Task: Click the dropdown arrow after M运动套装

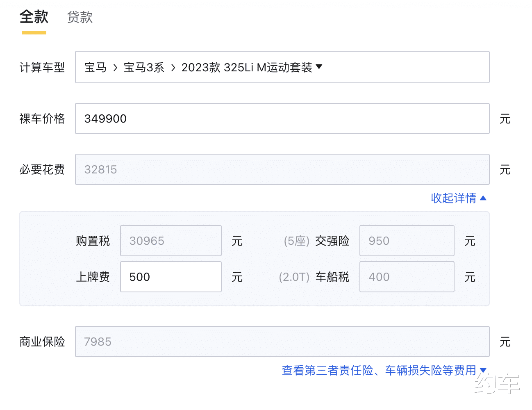Action: 319,67
